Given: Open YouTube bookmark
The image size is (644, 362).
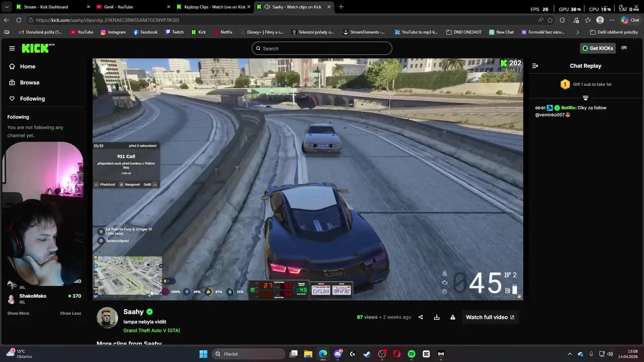Looking at the screenshot, I should tap(82, 32).
